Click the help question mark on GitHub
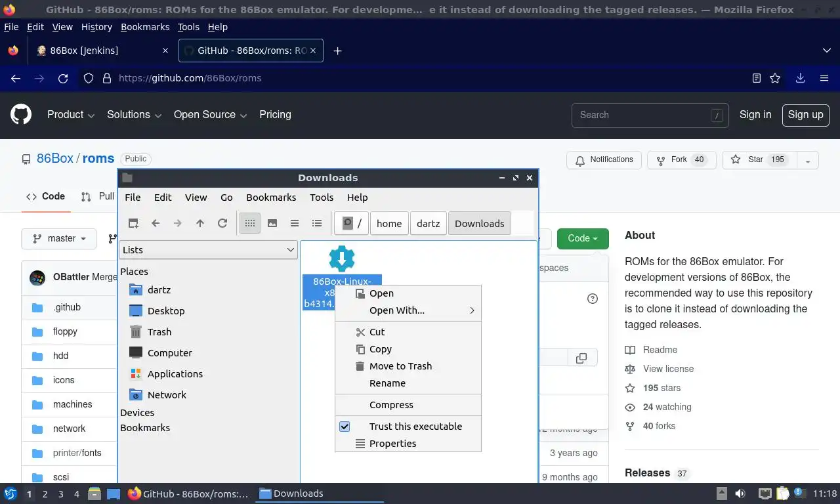The height and width of the screenshot is (504, 840). 593,299
